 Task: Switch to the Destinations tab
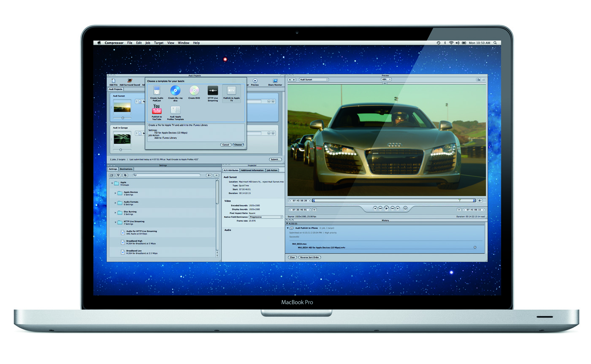[126, 169]
